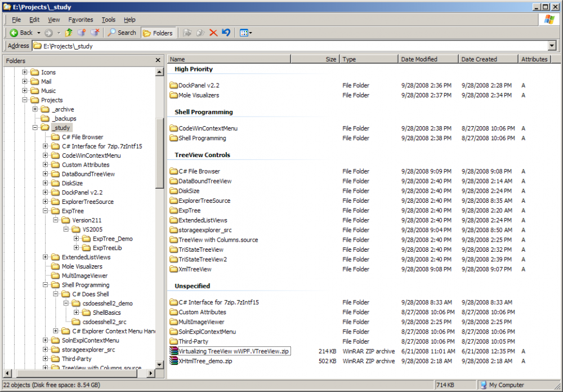
Task: Open the Favorites menu
Action: click(81, 20)
